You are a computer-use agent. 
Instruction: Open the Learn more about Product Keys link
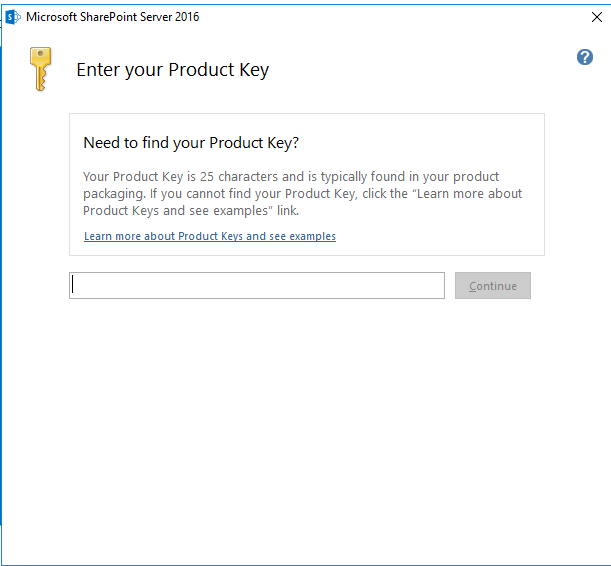[x=210, y=237]
